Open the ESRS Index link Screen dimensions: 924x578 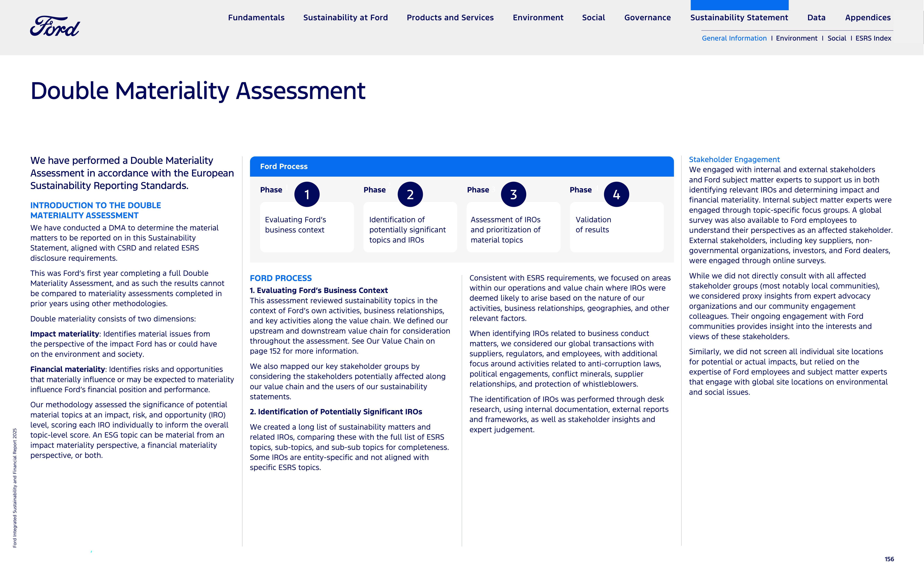(x=873, y=38)
